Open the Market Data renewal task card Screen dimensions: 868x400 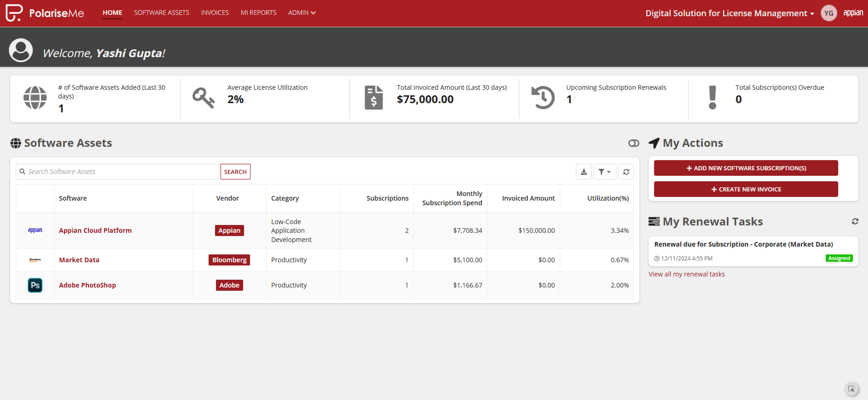[x=753, y=251]
